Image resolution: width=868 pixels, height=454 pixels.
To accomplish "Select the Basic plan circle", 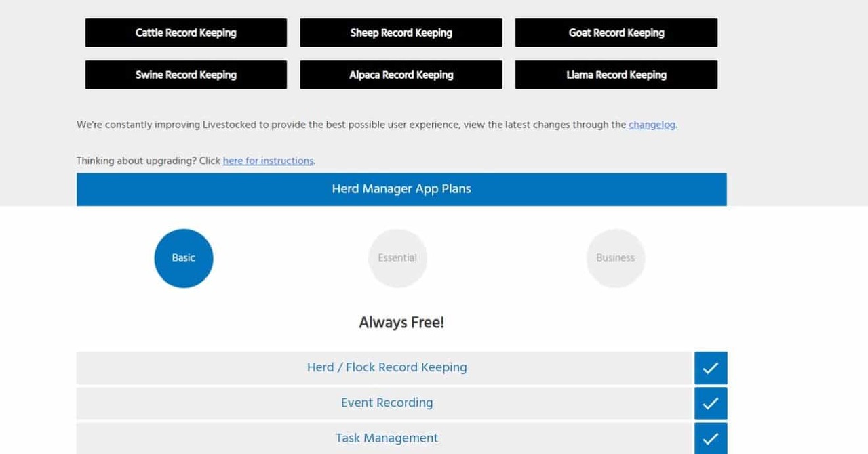I will (184, 258).
